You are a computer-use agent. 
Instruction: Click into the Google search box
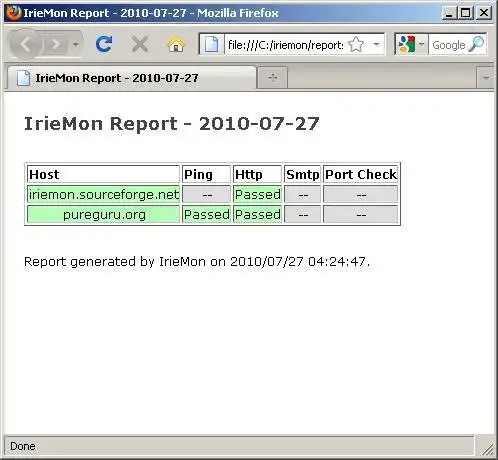point(449,45)
